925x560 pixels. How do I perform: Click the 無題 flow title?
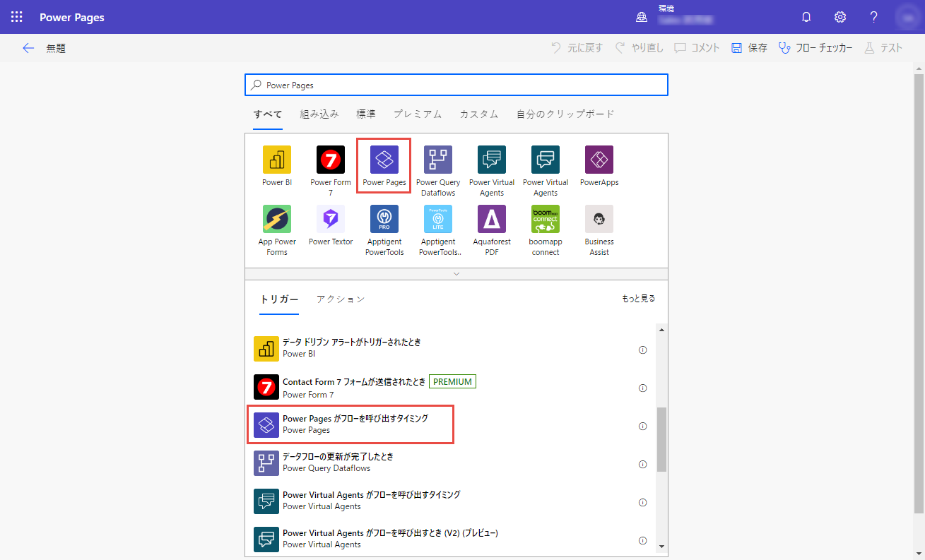(x=56, y=48)
